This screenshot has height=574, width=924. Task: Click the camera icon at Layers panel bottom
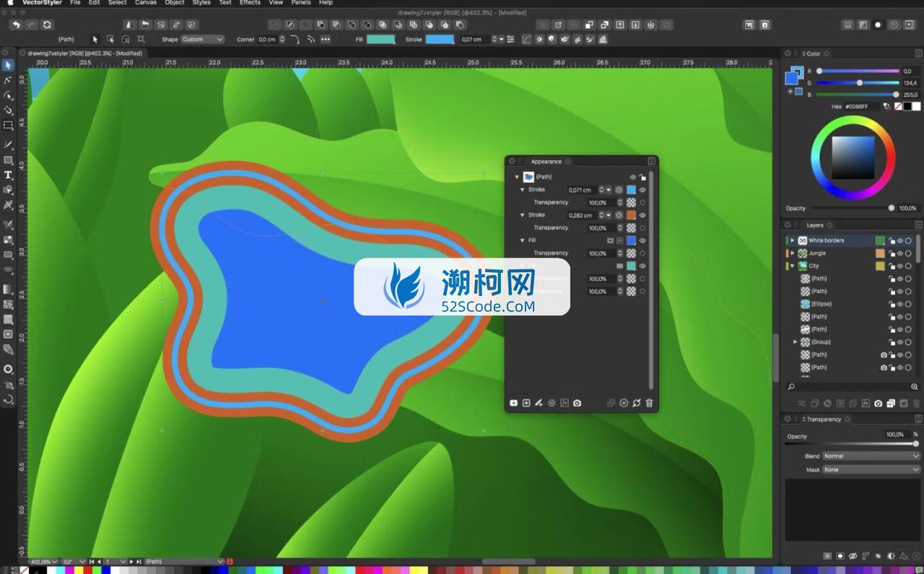pos(878,404)
